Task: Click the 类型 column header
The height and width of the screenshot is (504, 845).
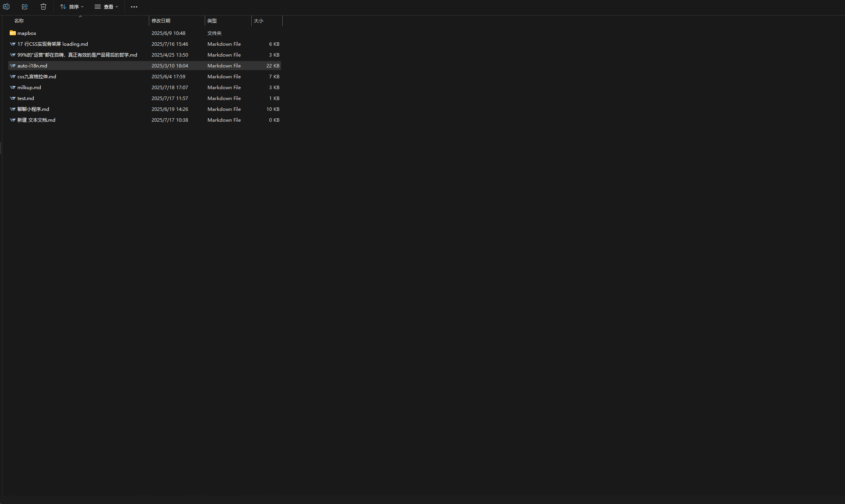Action: coord(212,21)
